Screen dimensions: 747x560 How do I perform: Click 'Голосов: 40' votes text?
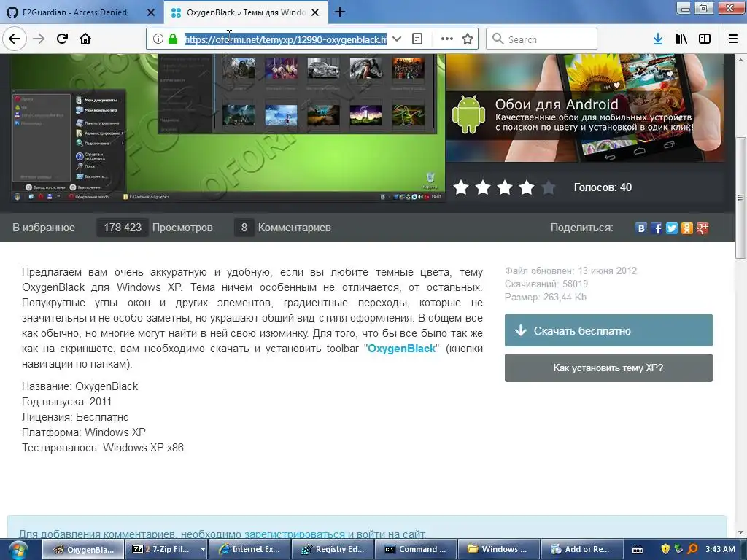coord(603,187)
